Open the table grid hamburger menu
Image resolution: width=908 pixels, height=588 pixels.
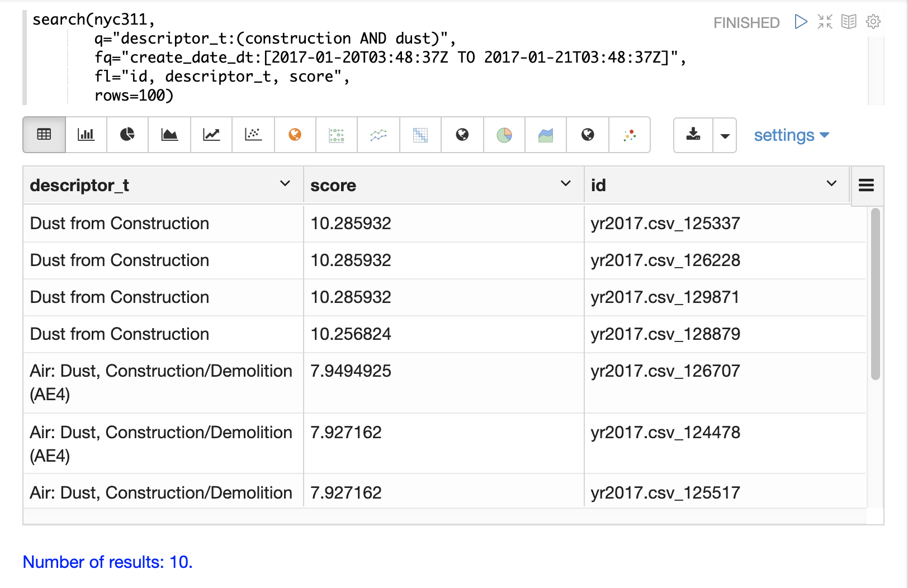coord(866,185)
